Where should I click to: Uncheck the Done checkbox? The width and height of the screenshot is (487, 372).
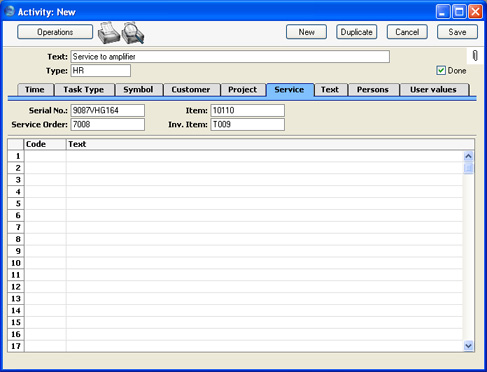tap(441, 70)
